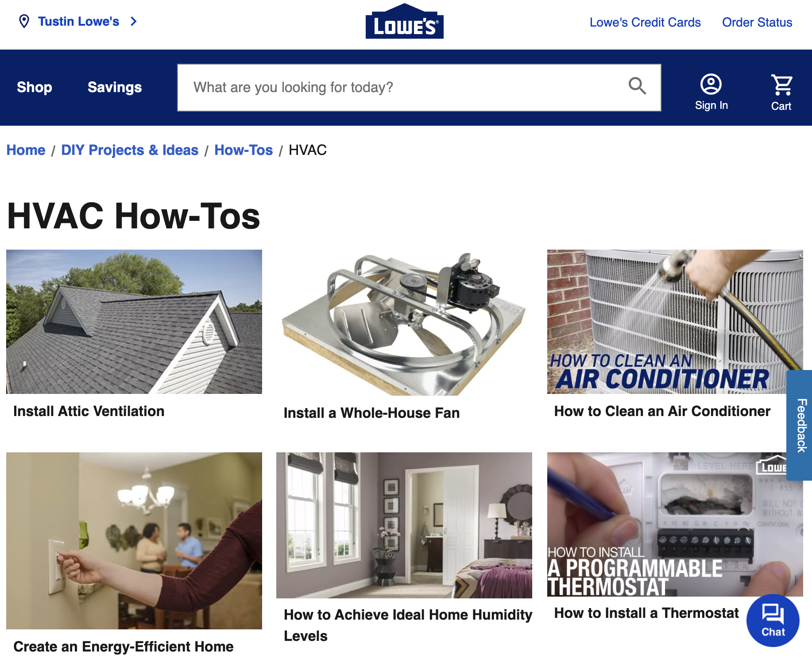The height and width of the screenshot is (663, 812).
Task: Click the Lowe's logo
Action: [x=405, y=21]
